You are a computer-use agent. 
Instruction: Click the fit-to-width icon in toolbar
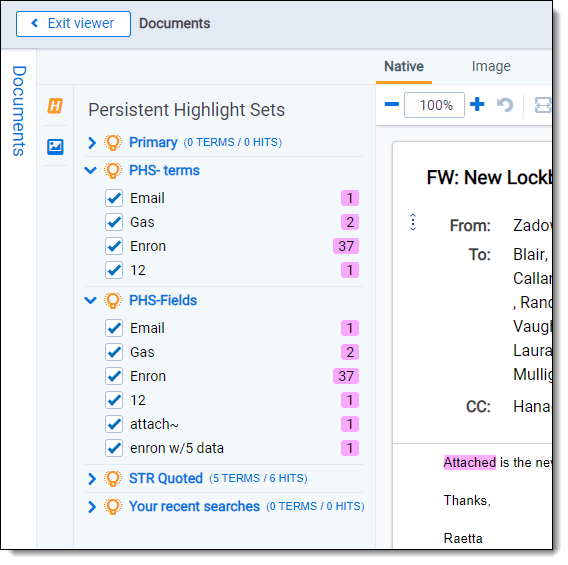[543, 105]
